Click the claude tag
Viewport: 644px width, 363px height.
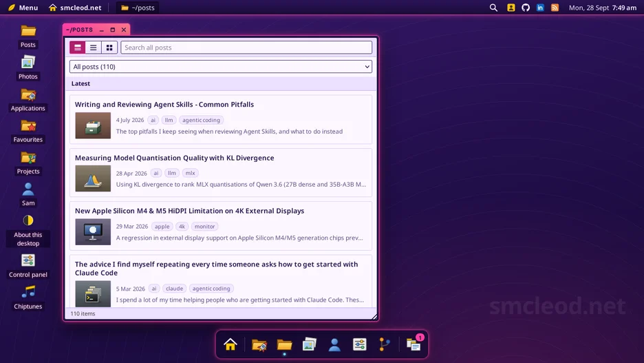pos(175,289)
